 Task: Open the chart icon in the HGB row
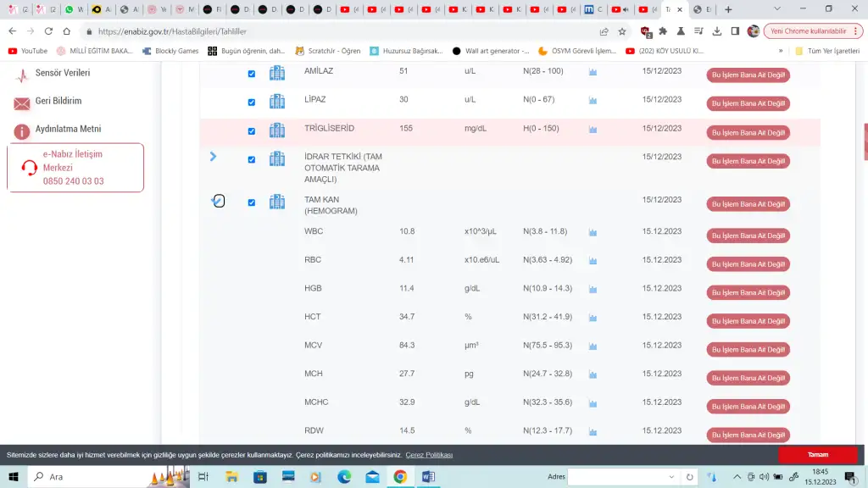pyautogui.click(x=593, y=289)
